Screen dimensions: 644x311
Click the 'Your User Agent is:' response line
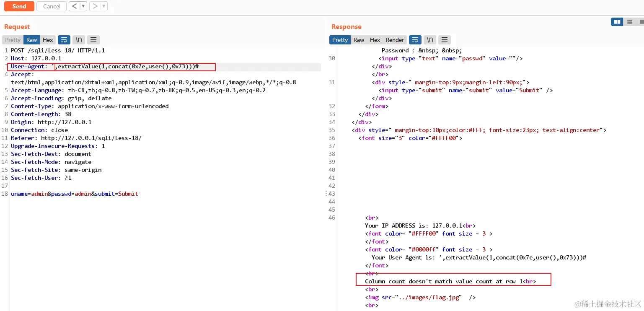click(479, 257)
